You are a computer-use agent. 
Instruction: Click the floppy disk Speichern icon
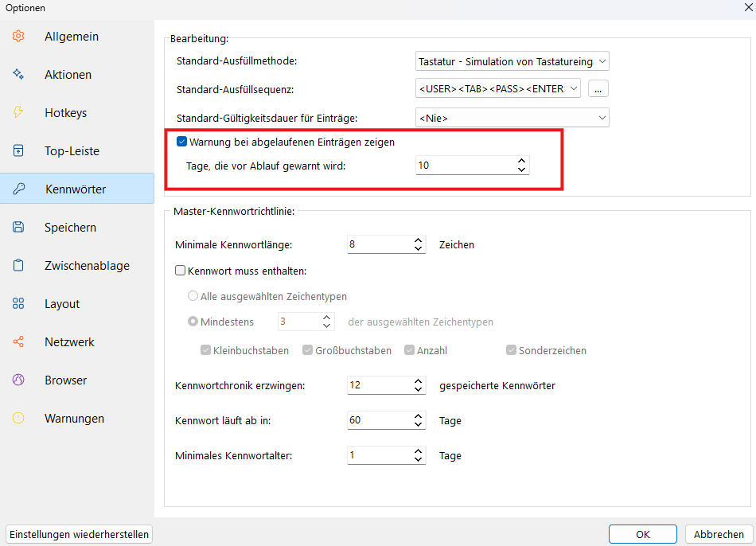click(18, 227)
